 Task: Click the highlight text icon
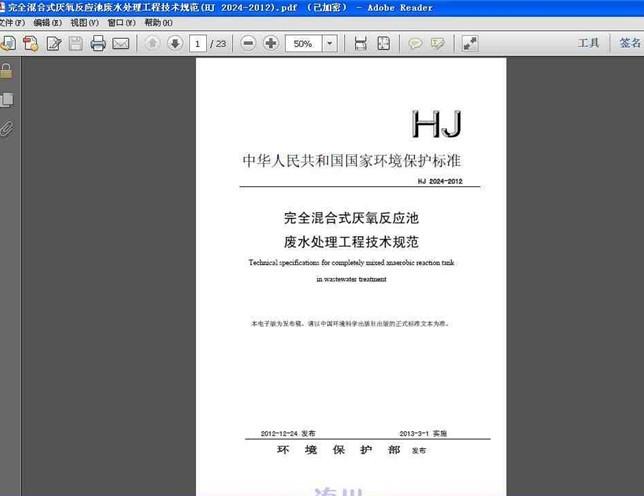tap(438, 43)
